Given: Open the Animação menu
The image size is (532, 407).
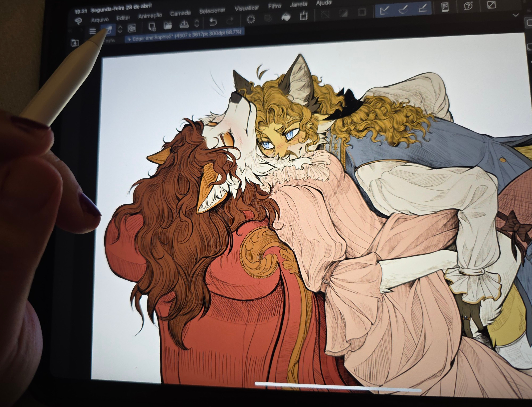Looking at the screenshot, I should 150,16.
